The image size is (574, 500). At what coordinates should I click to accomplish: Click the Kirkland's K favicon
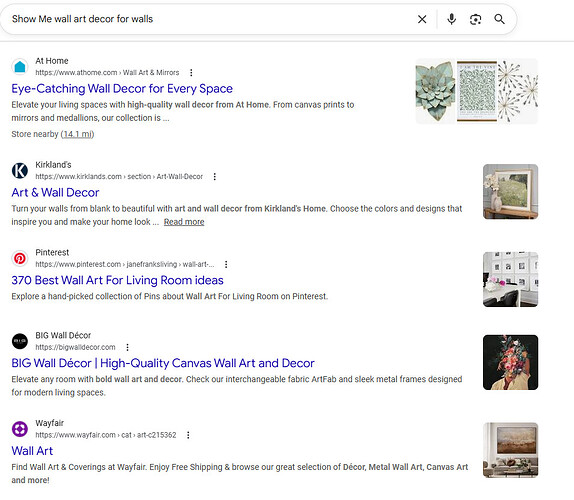tap(20, 171)
